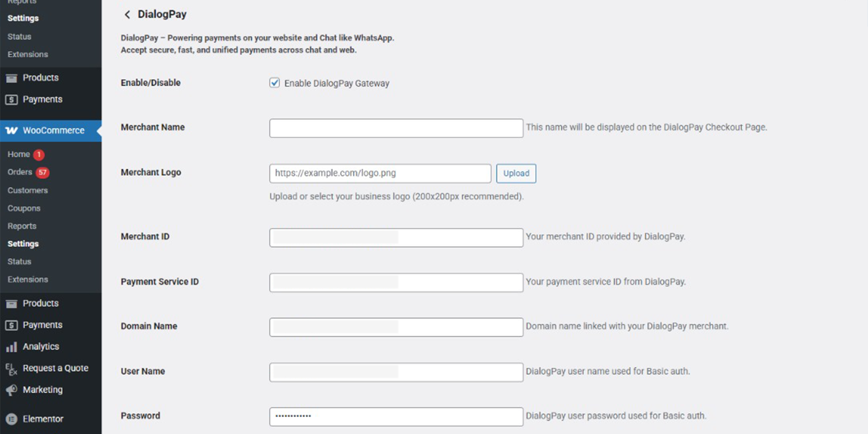Select Customers under WooCommerce

27,190
